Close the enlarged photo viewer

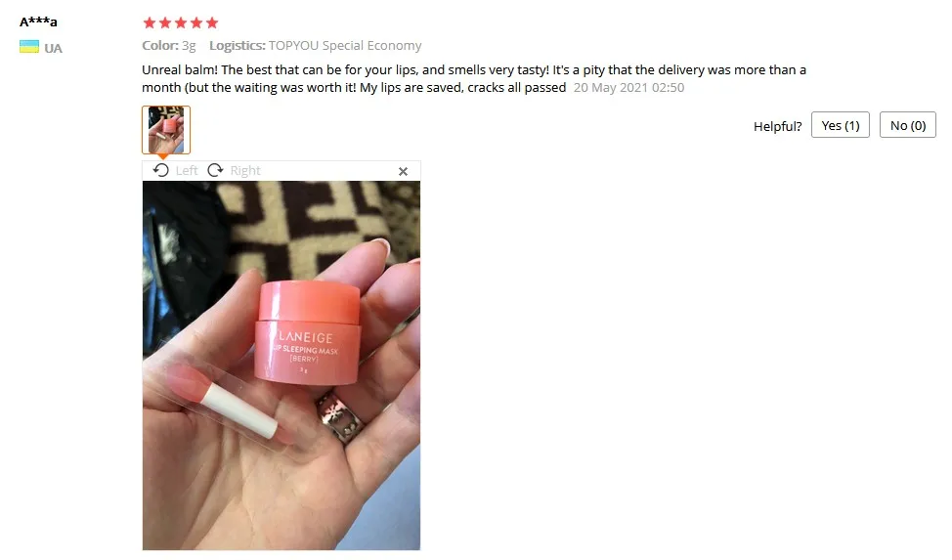click(x=403, y=171)
